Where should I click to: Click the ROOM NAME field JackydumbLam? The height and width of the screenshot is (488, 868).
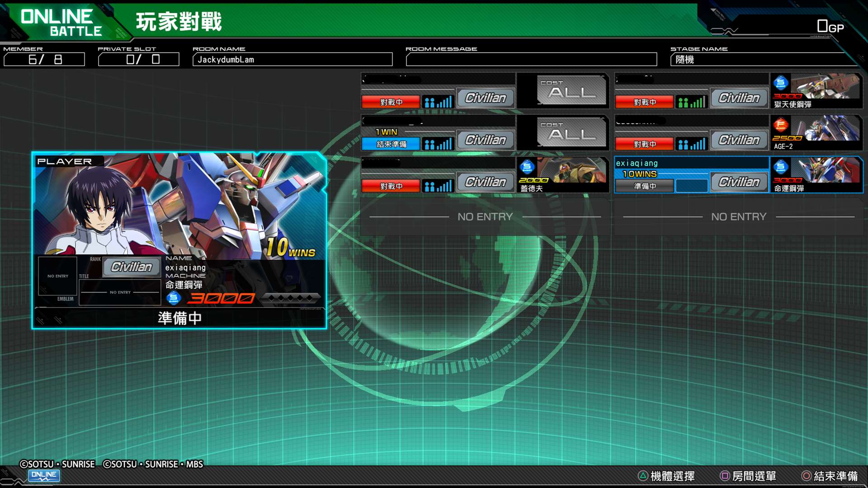point(292,60)
